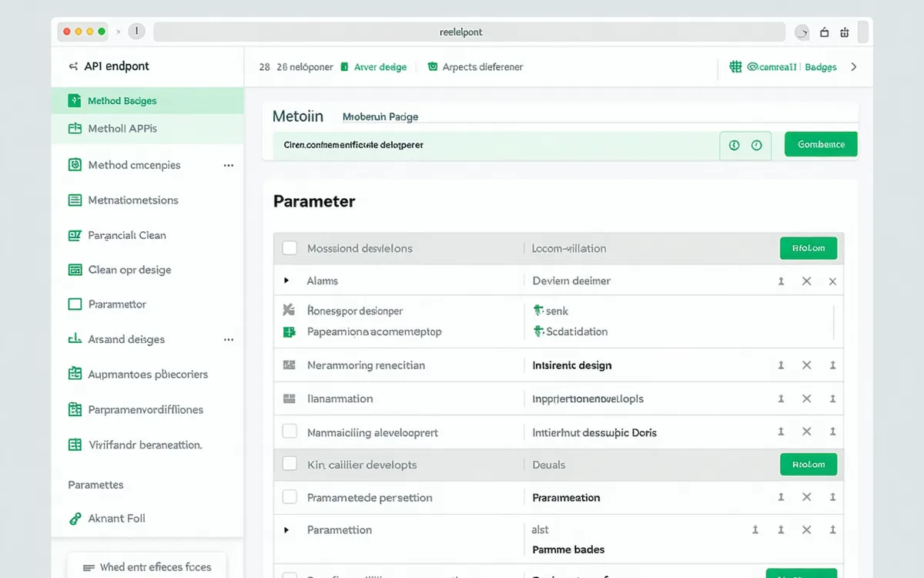Click the X icon in Intsirentc design row
This screenshot has width=924, height=578.
[x=806, y=365]
